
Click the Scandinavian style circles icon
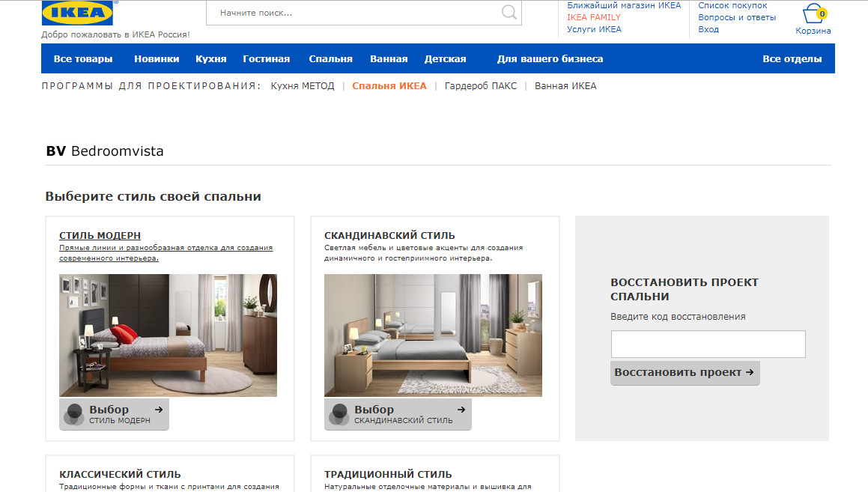pos(339,414)
